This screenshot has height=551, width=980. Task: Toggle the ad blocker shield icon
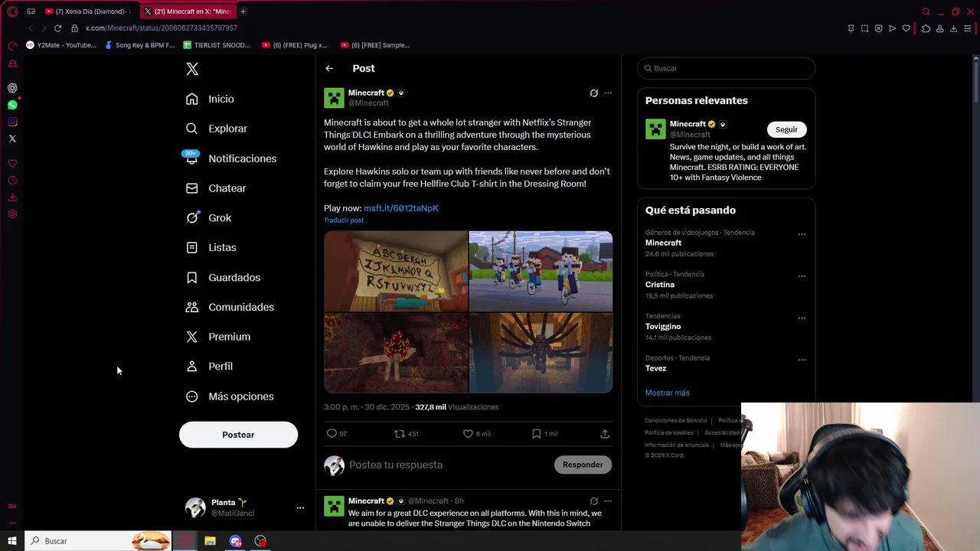coord(878,28)
